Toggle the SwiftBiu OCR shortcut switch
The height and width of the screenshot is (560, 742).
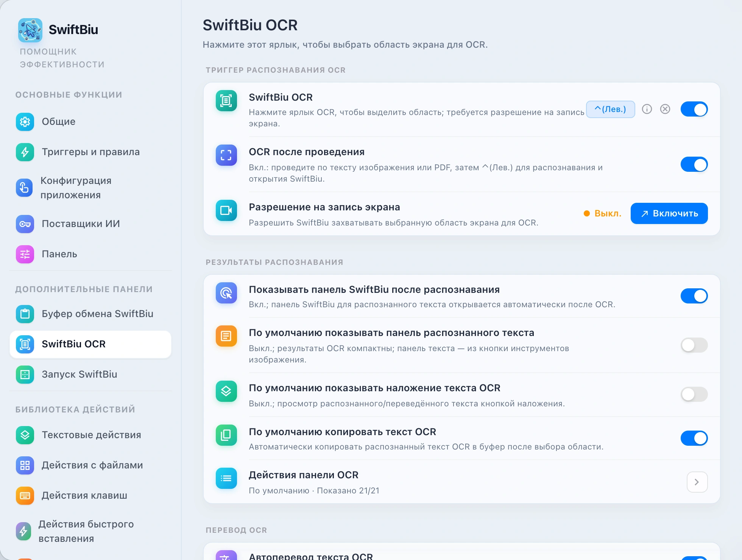point(694,109)
